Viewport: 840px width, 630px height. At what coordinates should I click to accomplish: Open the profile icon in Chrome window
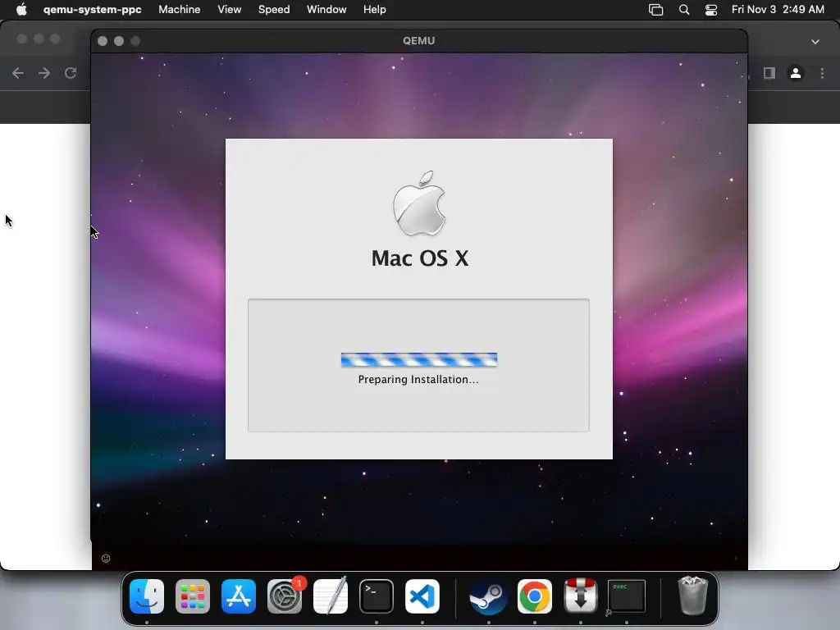coord(796,73)
